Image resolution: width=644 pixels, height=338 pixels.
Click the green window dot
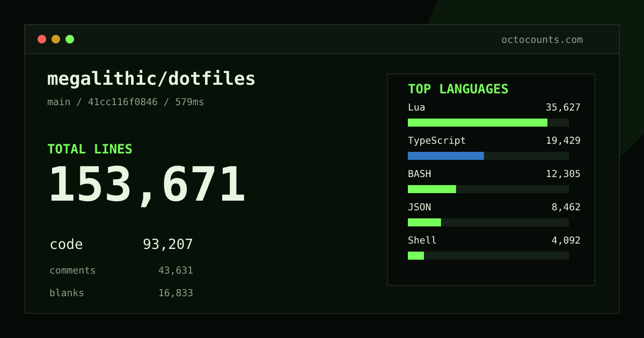(70, 39)
